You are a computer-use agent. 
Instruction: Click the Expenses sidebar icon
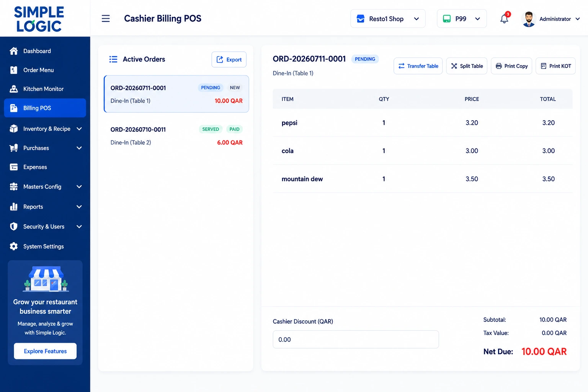pyautogui.click(x=14, y=167)
